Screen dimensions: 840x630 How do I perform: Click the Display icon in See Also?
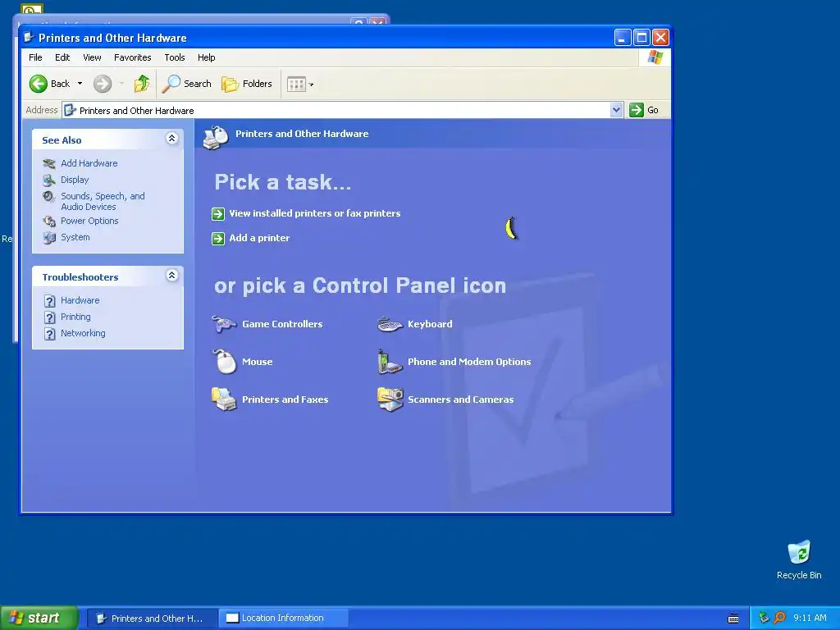49,180
